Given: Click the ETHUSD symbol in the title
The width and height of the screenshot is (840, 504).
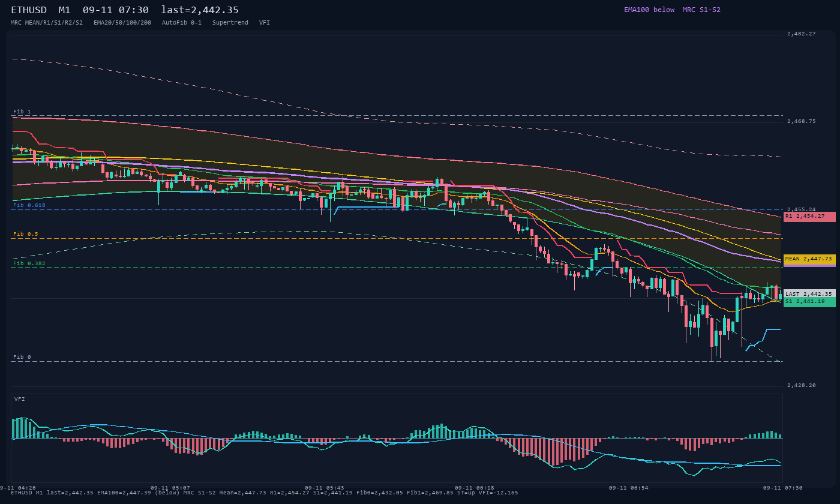Looking at the screenshot, I should point(29,10).
